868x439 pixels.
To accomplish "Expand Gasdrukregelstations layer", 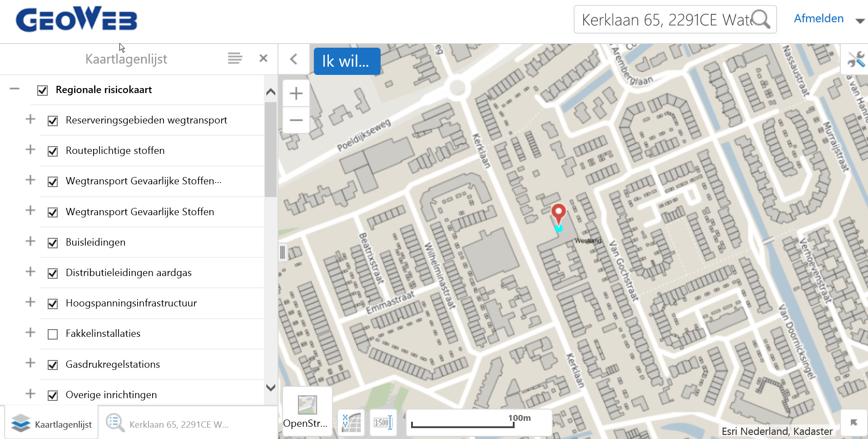I will [x=30, y=363].
